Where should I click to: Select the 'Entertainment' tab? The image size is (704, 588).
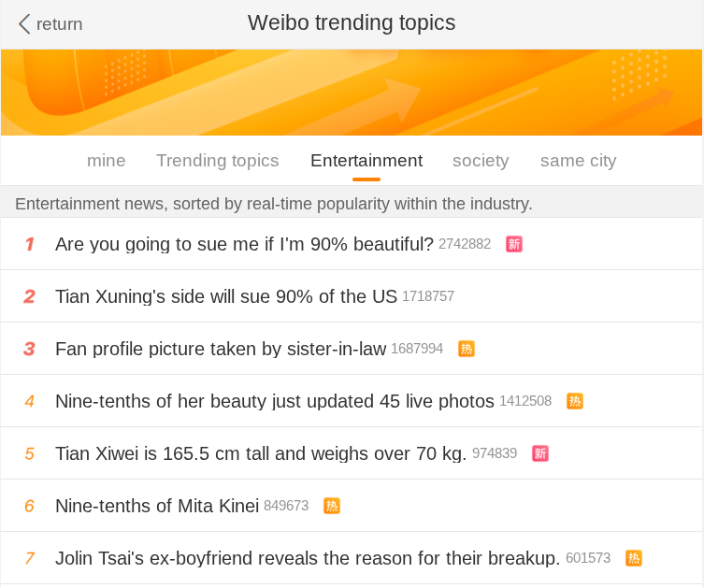pyautogui.click(x=366, y=161)
